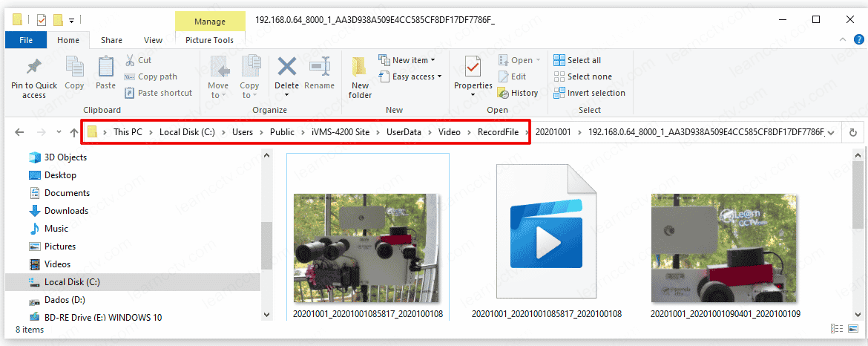Click the Pin to Quick access icon
Image resolution: width=868 pixels, height=346 pixels.
point(33,68)
